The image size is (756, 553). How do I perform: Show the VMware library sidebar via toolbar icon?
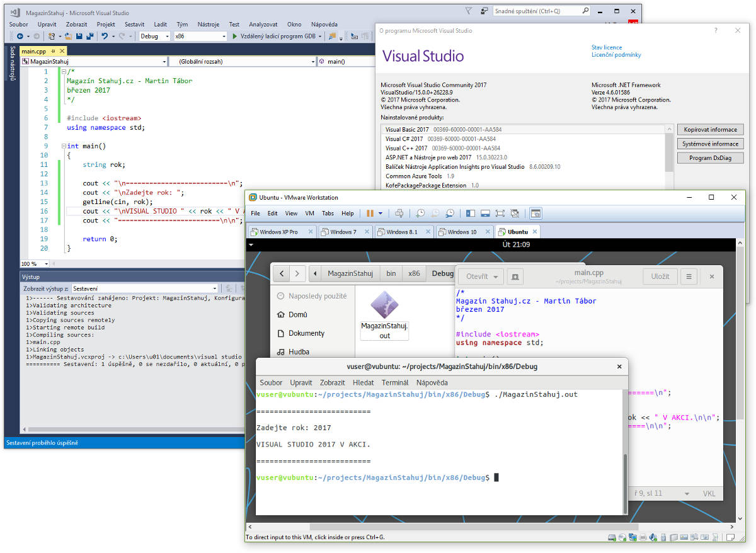(x=471, y=213)
